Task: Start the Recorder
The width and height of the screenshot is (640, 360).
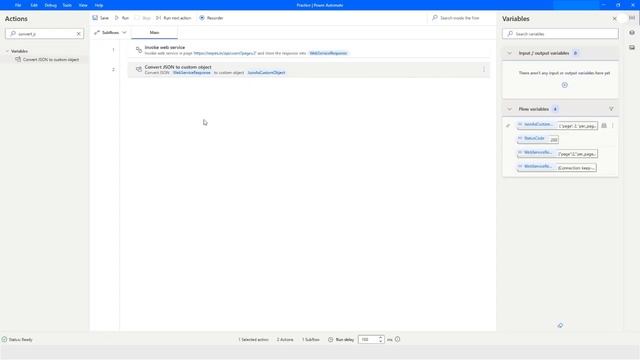Action: 211,18
